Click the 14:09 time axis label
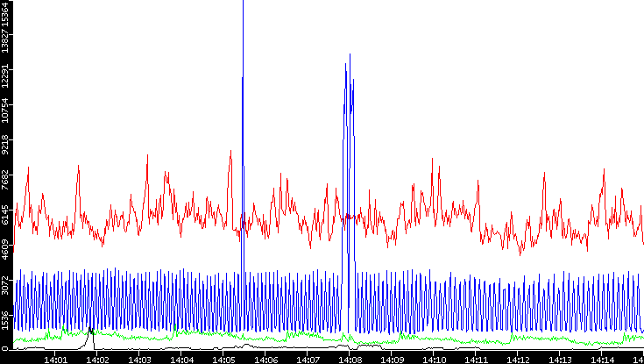Screen dimensions: 644x364 (x=392, y=360)
